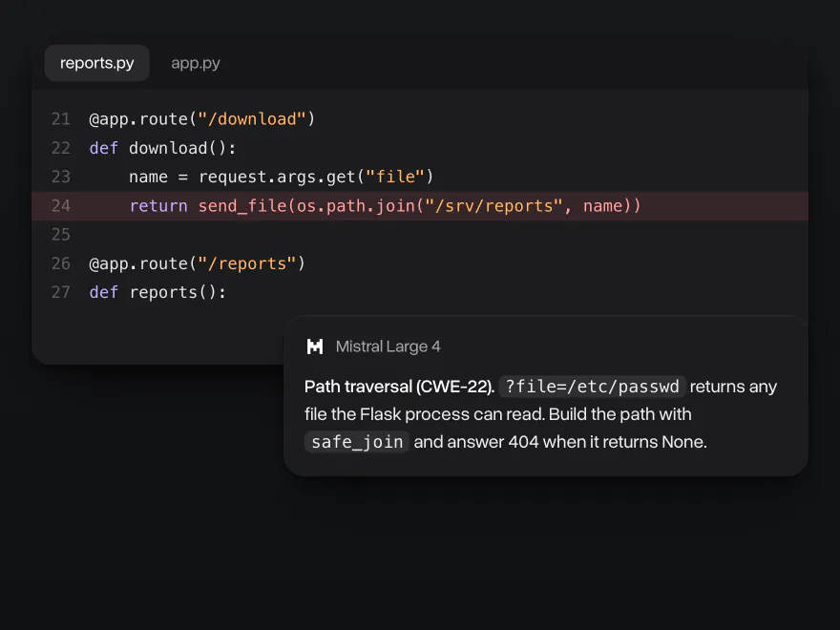
Task: Click the def download(): line
Action: (x=162, y=148)
